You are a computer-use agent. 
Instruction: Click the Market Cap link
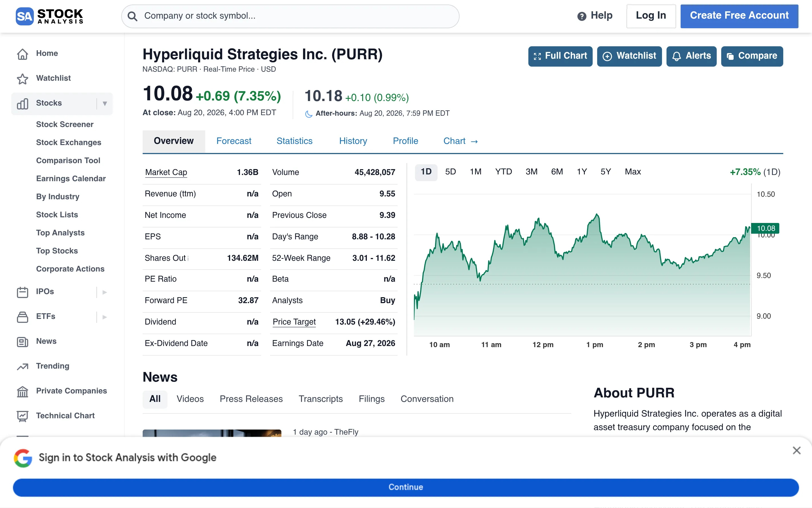[x=166, y=173]
